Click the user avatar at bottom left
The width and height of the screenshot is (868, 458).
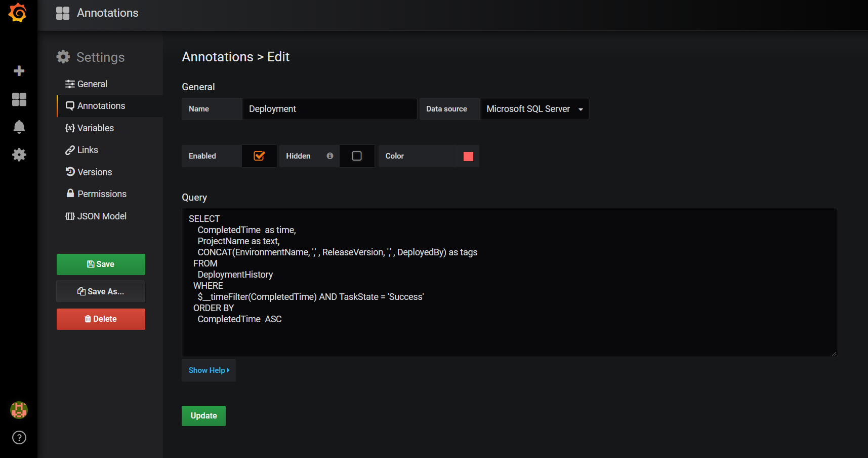click(19, 410)
